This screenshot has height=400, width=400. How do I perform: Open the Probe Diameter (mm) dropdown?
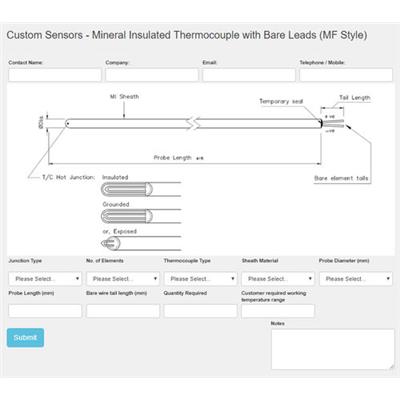(x=356, y=279)
